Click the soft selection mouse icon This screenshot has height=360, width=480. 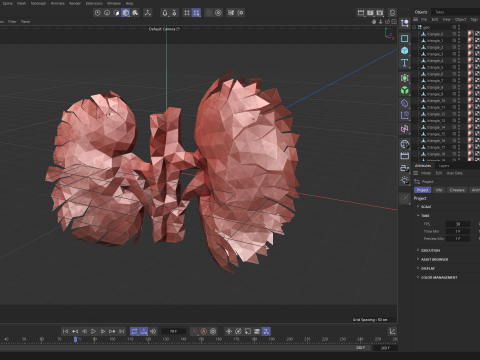(x=165, y=13)
